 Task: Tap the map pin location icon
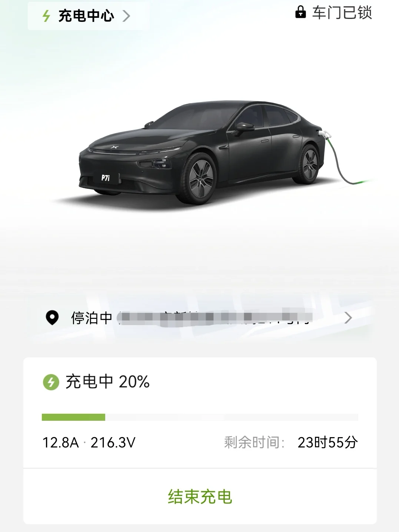point(52,318)
